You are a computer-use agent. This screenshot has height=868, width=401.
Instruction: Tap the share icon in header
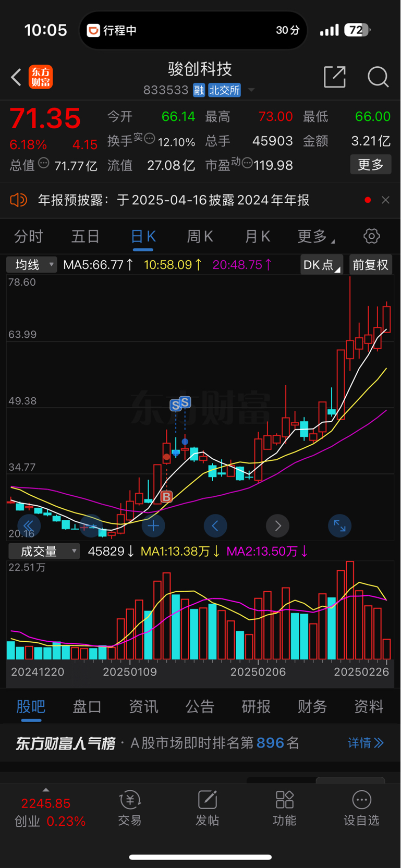coord(335,77)
